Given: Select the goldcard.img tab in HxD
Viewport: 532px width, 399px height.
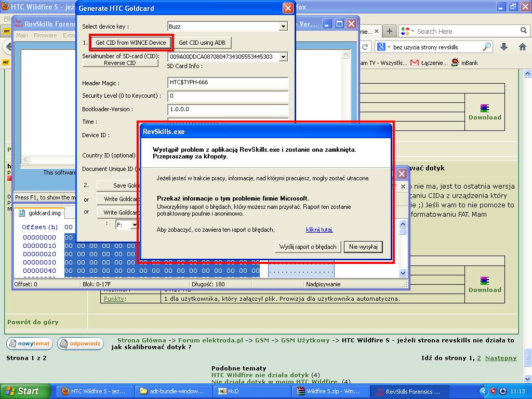Looking at the screenshot, I should point(39,213).
